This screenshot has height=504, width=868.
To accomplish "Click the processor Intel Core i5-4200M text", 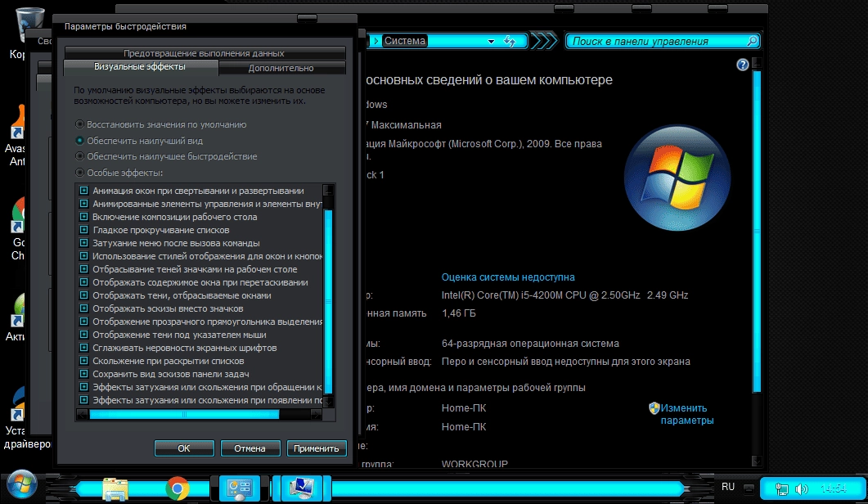I will (x=564, y=295).
